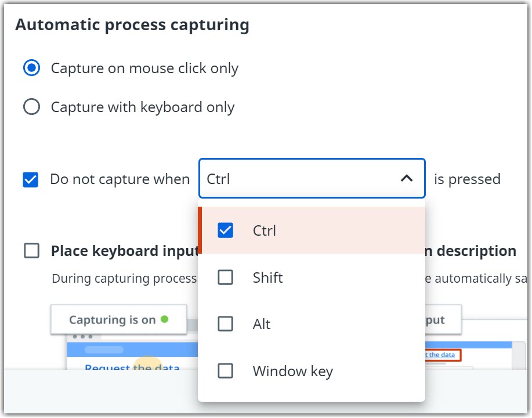Uncheck the Do not capture when checkbox
Screen dimensions: 532x418
coord(31,179)
